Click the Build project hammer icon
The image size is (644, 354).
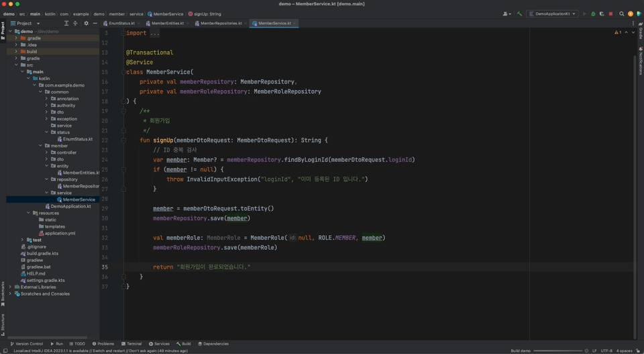(519, 13)
